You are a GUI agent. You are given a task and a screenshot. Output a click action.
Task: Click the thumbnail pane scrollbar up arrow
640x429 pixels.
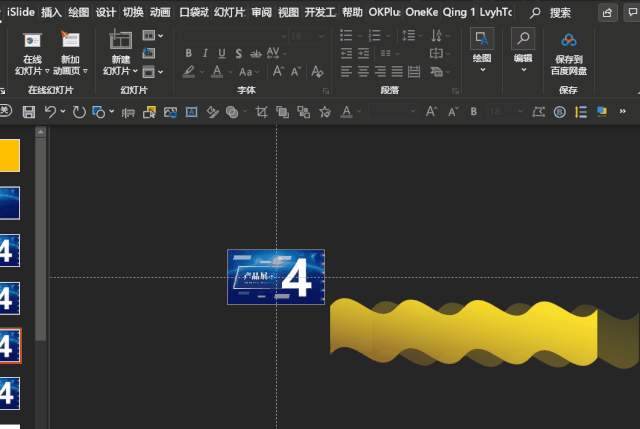(40, 132)
